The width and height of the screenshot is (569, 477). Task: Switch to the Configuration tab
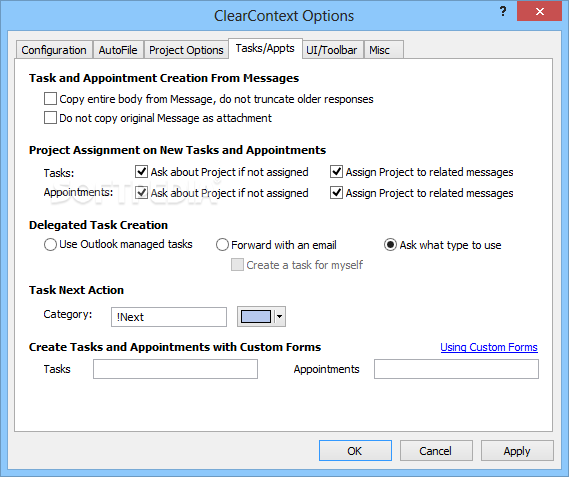click(54, 50)
